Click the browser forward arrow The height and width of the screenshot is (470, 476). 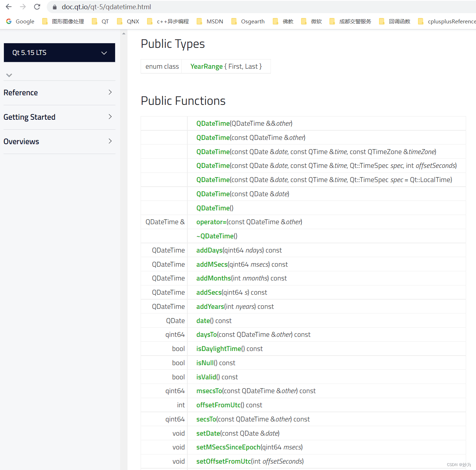tap(23, 7)
